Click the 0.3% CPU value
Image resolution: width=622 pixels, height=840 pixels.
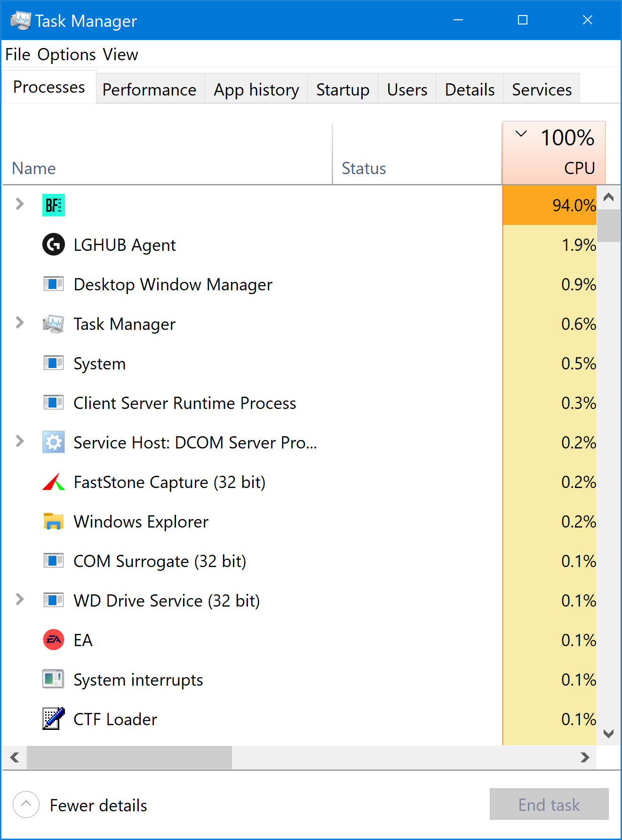click(x=579, y=403)
